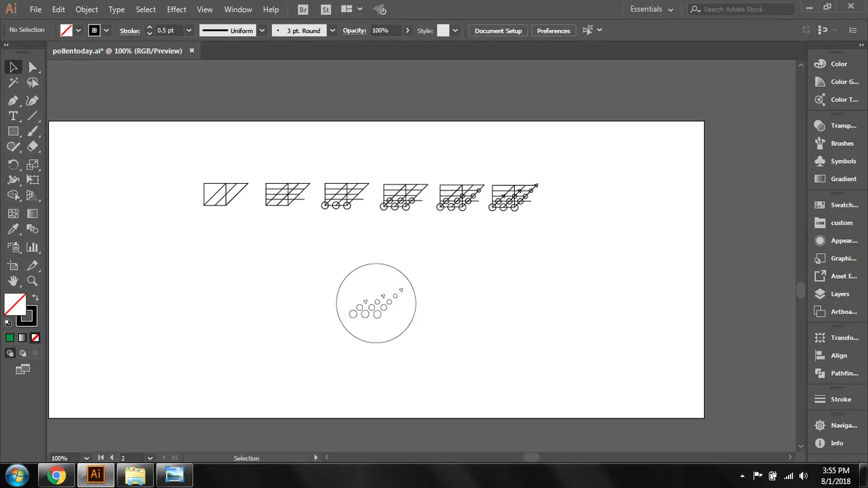Click the Preferences button
The image size is (868, 488).
(x=553, y=30)
